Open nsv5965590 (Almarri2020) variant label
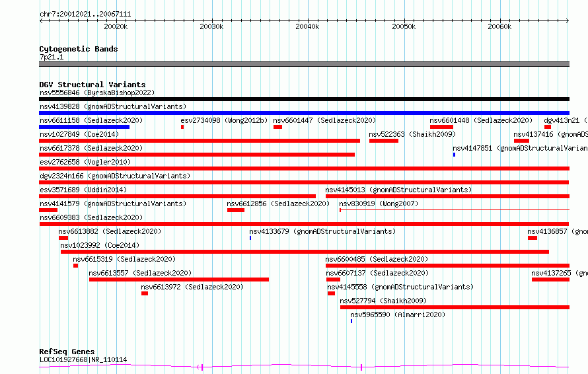Screen dimensions: 588x374 [398, 315]
